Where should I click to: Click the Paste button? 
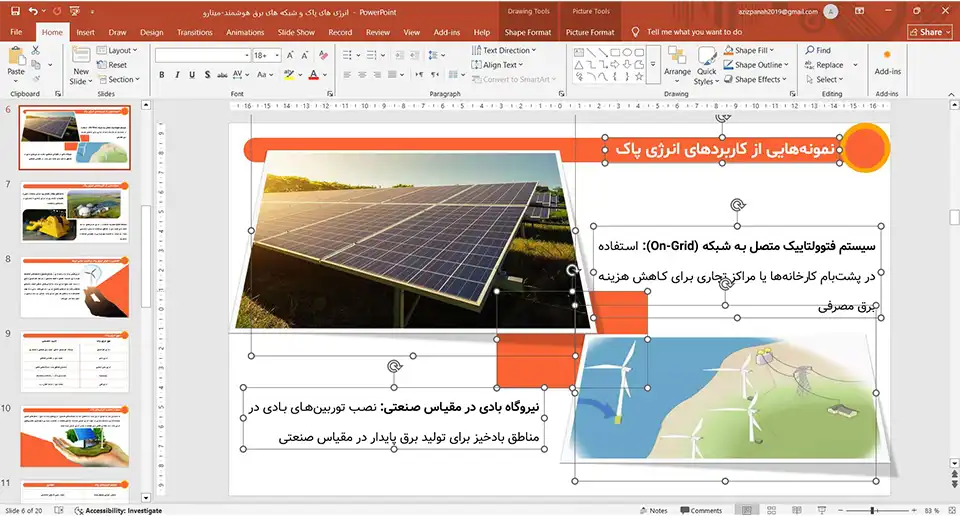click(16, 63)
